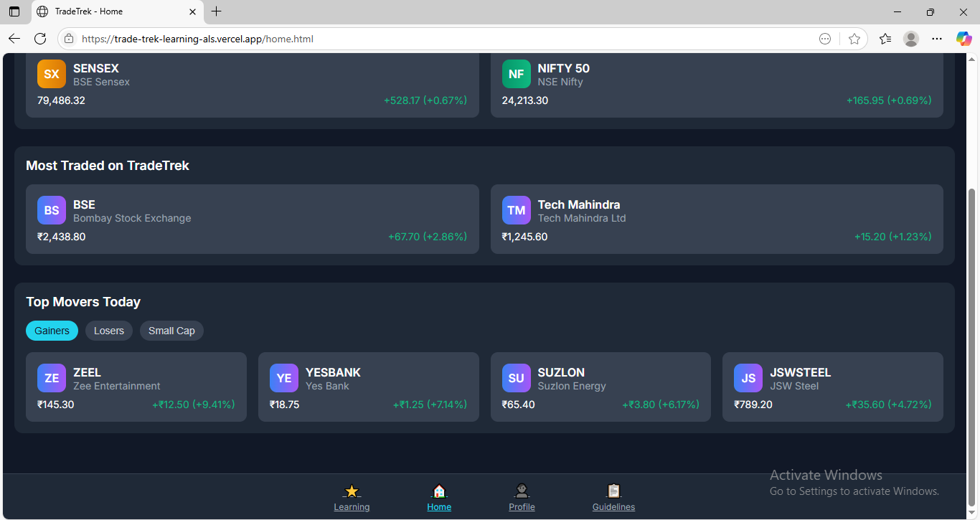Select the TradeTrek - Home browser tab
Image resolution: width=980 pixels, height=520 pixels.
[118, 11]
